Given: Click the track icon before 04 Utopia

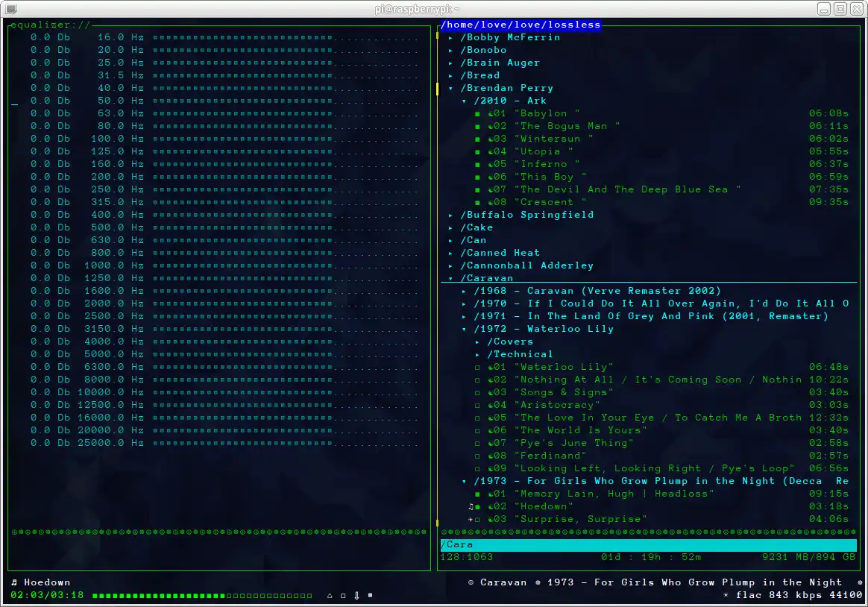Looking at the screenshot, I should coord(491,151).
